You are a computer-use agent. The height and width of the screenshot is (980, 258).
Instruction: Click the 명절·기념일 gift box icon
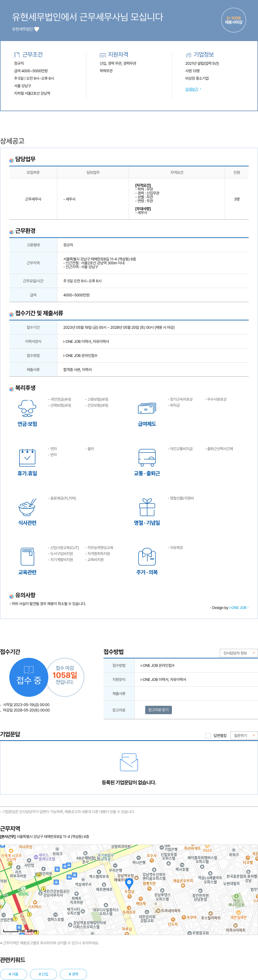tap(147, 507)
